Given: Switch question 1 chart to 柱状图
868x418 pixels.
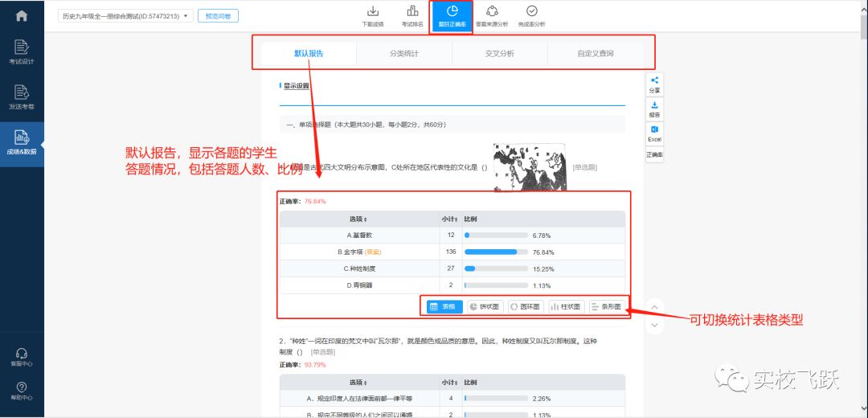Looking at the screenshot, I should point(567,307).
